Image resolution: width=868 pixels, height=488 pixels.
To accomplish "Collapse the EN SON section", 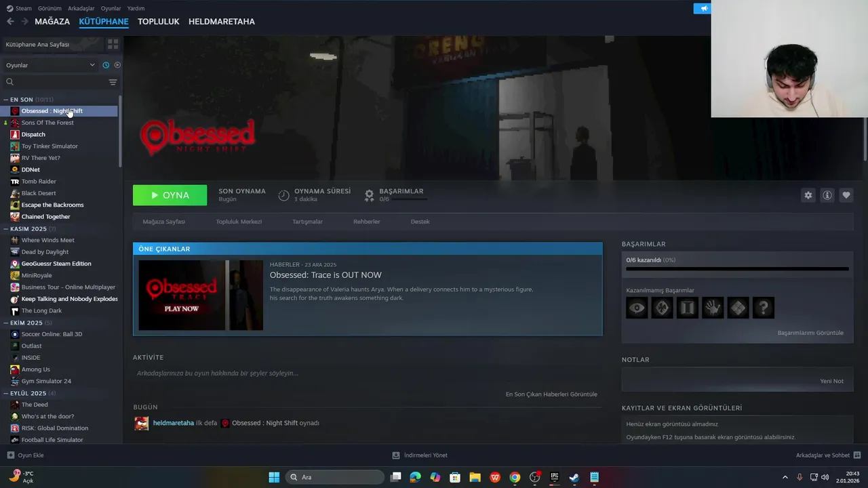I will [6, 100].
